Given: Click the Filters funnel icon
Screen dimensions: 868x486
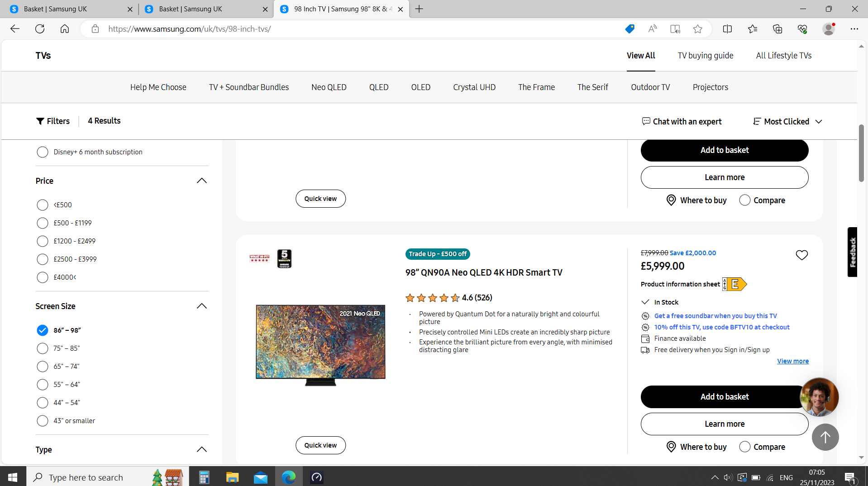Looking at the screenshot, I should click(40, 121).
